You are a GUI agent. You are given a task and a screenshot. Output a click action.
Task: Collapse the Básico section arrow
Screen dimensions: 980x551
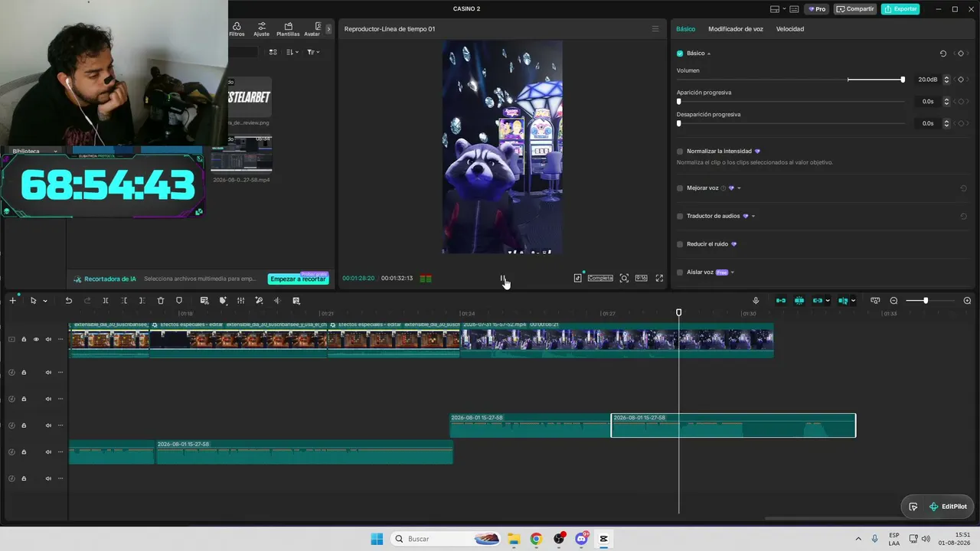coord(709,54)
